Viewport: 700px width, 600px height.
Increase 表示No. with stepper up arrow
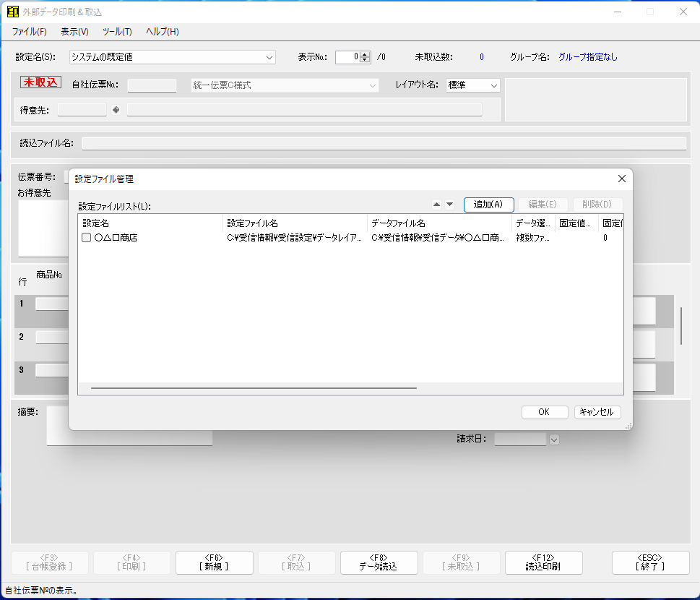click(x=366, y=54)
